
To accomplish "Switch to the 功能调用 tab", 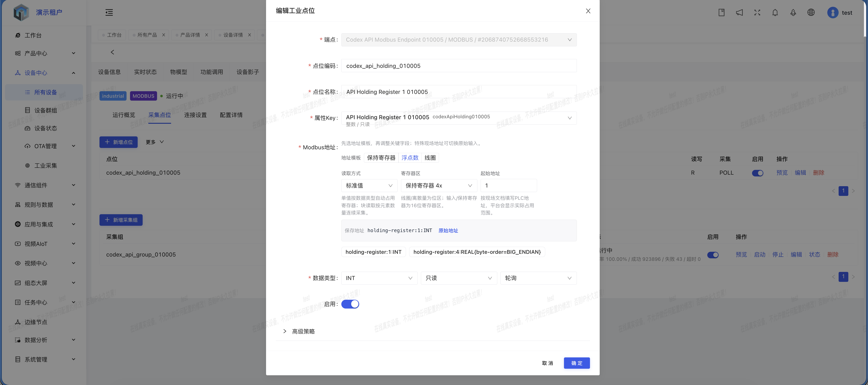I will coord(212,72).
